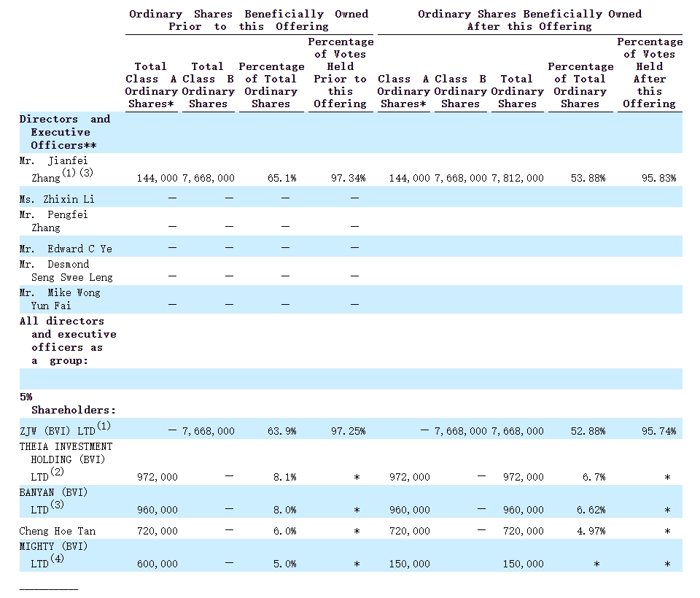Click the 6.62% percentage value
Screen dimensions: 700x598
591,510
